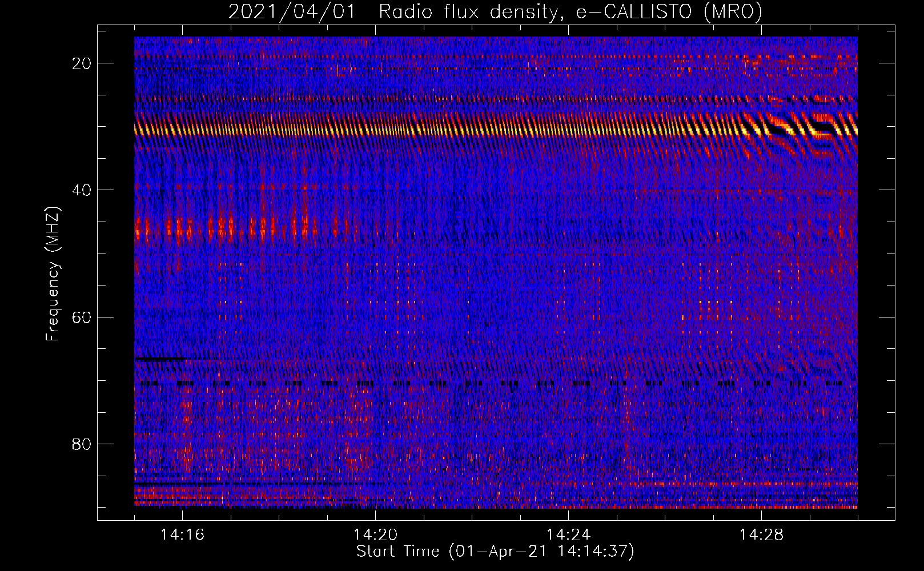Click the '60' frequency tick label

coord(82,317)
